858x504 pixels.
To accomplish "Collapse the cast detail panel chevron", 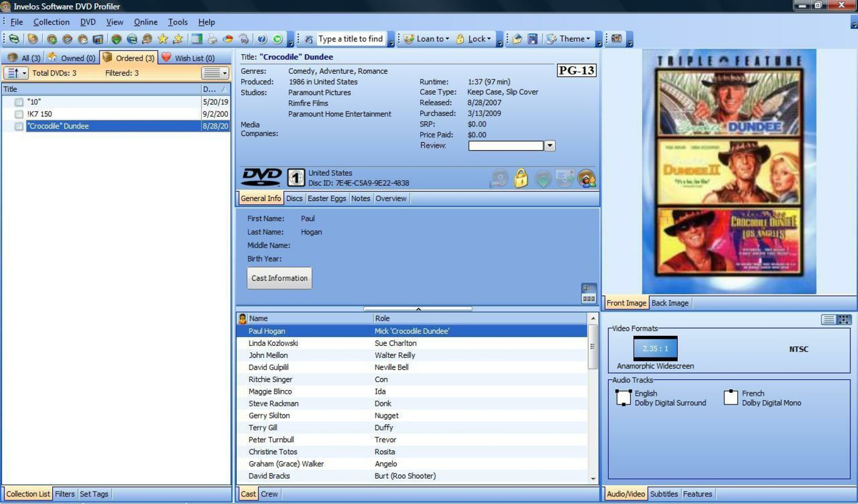I will (418, 309).
